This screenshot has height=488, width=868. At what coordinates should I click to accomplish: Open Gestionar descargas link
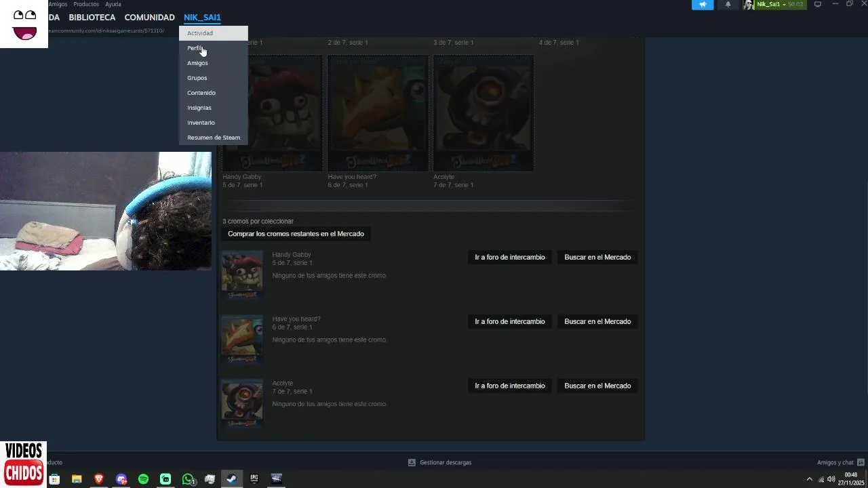[x=446, y=462]
